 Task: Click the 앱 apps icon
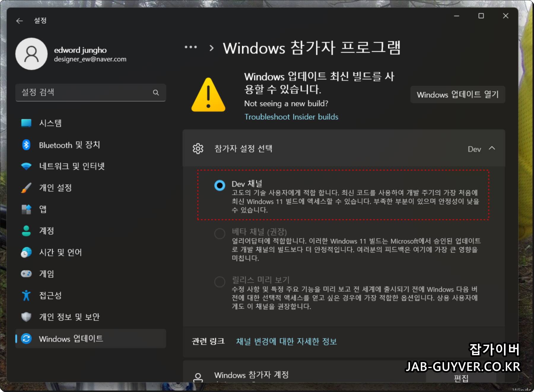pyautogui.click(x=26, y=209)
